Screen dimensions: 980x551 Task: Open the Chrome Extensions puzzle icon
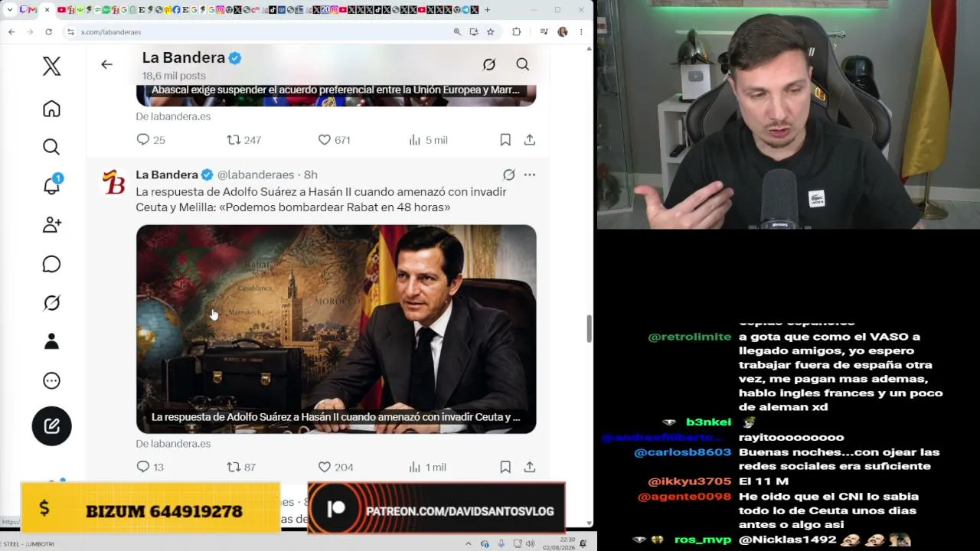tap(516, 31)
